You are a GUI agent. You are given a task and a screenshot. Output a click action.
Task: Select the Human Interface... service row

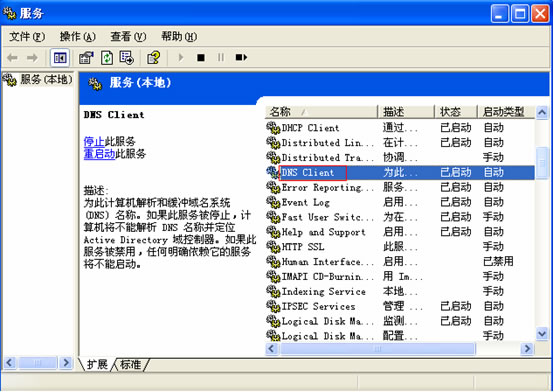click(x=400, y=262)
